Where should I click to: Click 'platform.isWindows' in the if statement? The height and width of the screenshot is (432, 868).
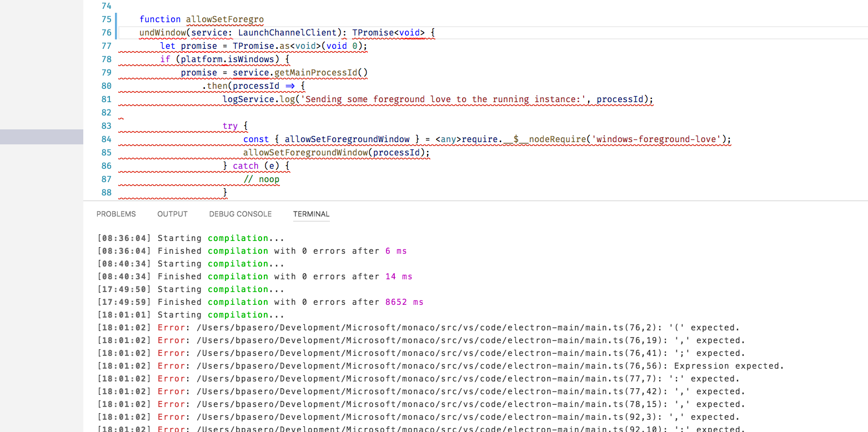click(x=228, y=59)
